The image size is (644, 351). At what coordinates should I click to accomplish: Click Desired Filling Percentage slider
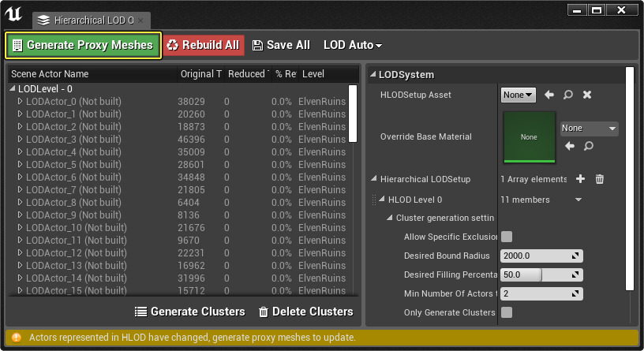pyautogui.click(x=541, y=274)
